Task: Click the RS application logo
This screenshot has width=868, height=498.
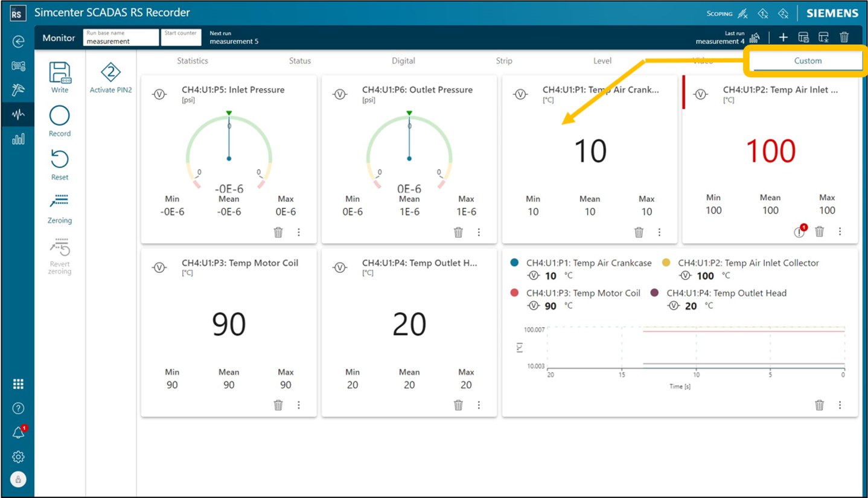Action: coord(18,13)
